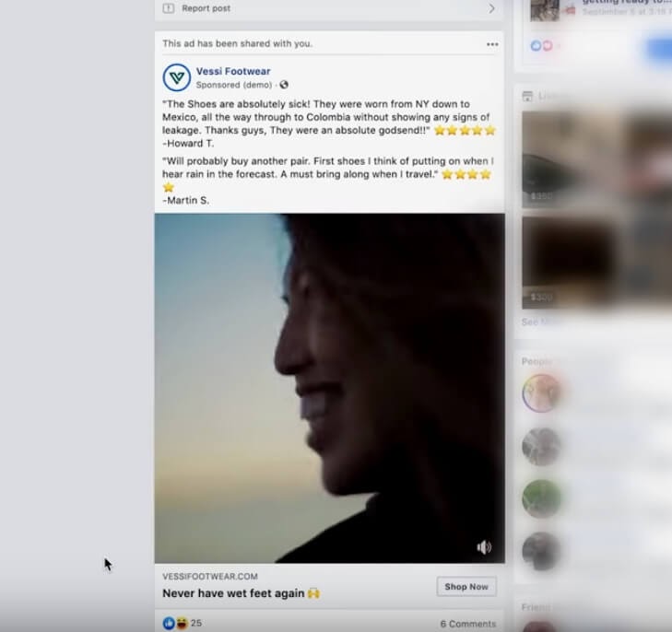This screenshot has height=632, width=672.
Task: Click the Report post flag icon
Action: point(169,8)
